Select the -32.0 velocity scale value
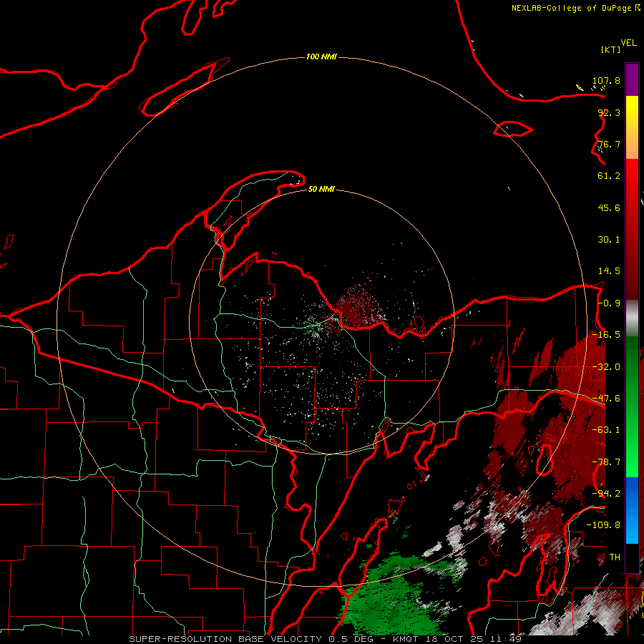This screenshot has width=644, height=644. [606, 367]
